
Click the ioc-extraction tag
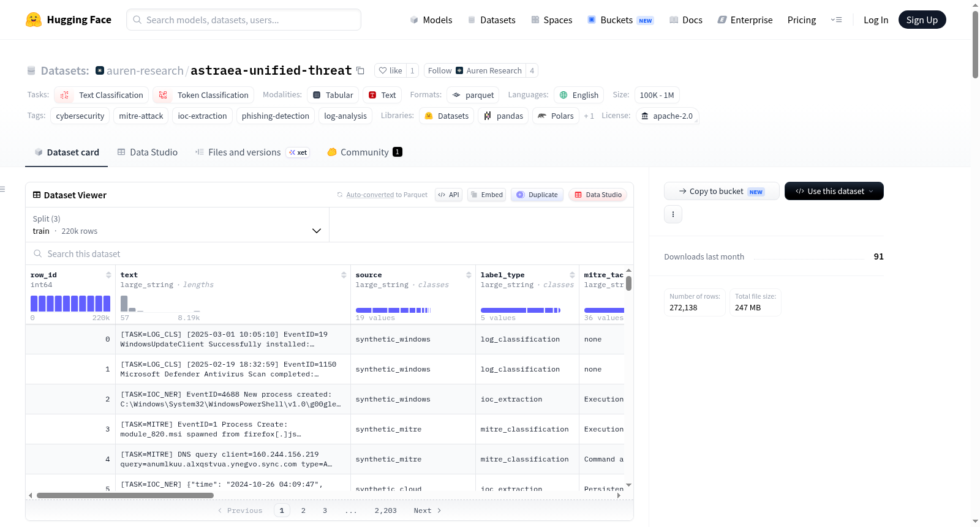tap(202, 116)
